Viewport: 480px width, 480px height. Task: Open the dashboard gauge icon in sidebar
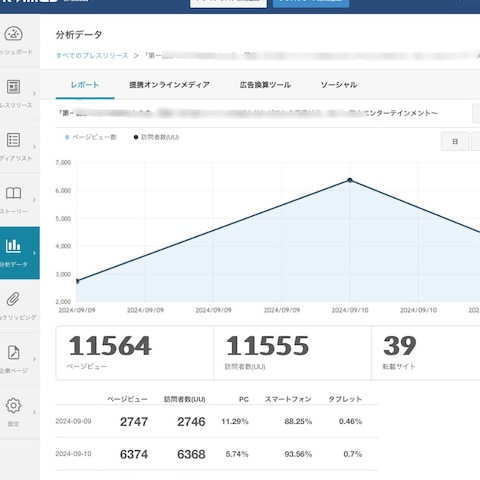[x=13, y=33]
